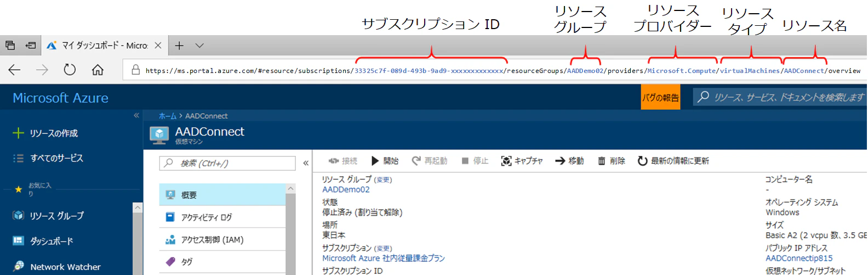Click the browser forward arrow
Screen dimensions: 868x275
[42, 70]
